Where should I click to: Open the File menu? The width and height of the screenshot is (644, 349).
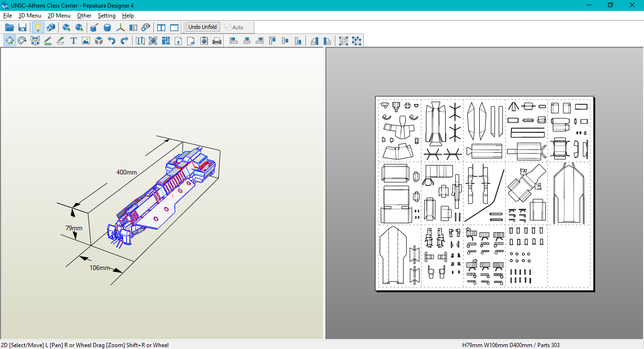tap(8, 16)
